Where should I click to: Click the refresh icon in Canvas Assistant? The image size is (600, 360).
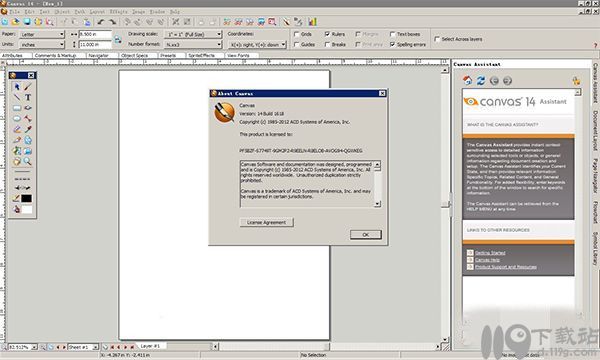tap(481, 80)
